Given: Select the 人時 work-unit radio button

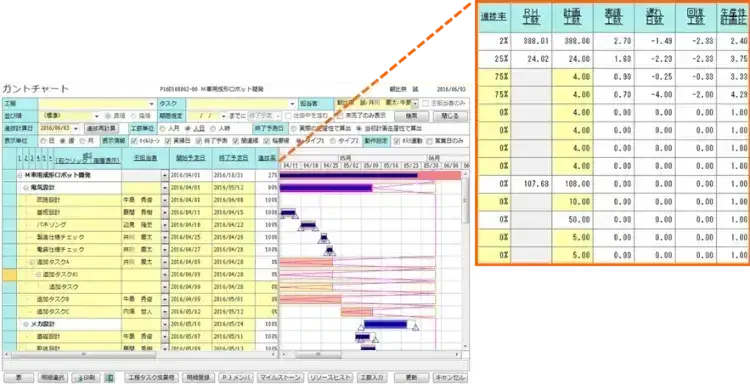Looking at the screenshot, I should click(x=212, y=129).
